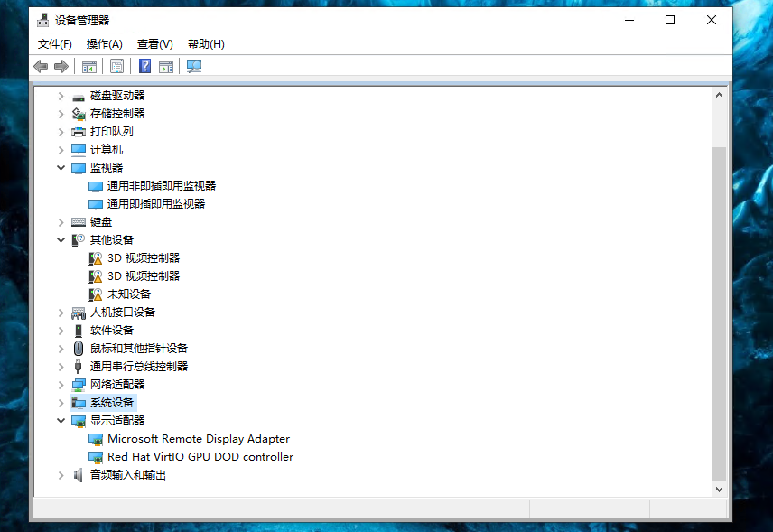Open the 查看(V) menu
This screenshot has height=532, width=773.
click(154, 44)
